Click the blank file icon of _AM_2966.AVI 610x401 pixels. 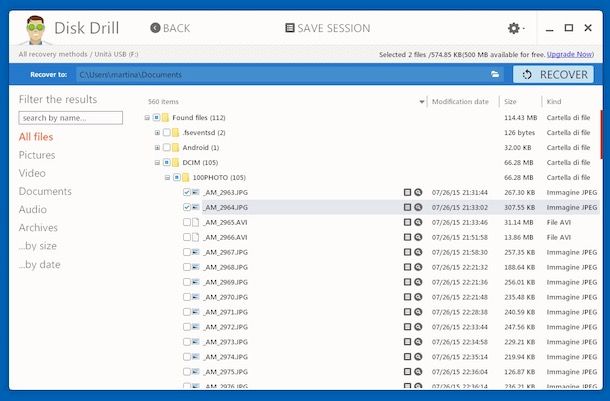tap(196, 237)
